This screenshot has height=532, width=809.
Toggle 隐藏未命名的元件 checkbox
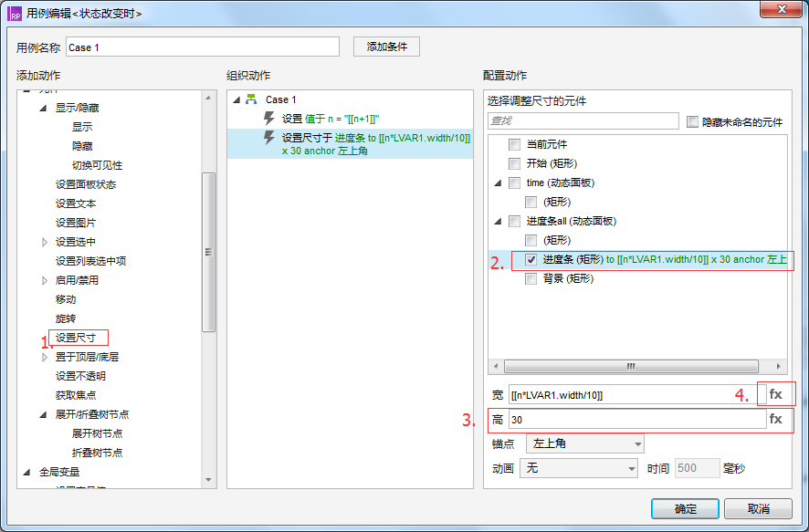click(692, 122)
